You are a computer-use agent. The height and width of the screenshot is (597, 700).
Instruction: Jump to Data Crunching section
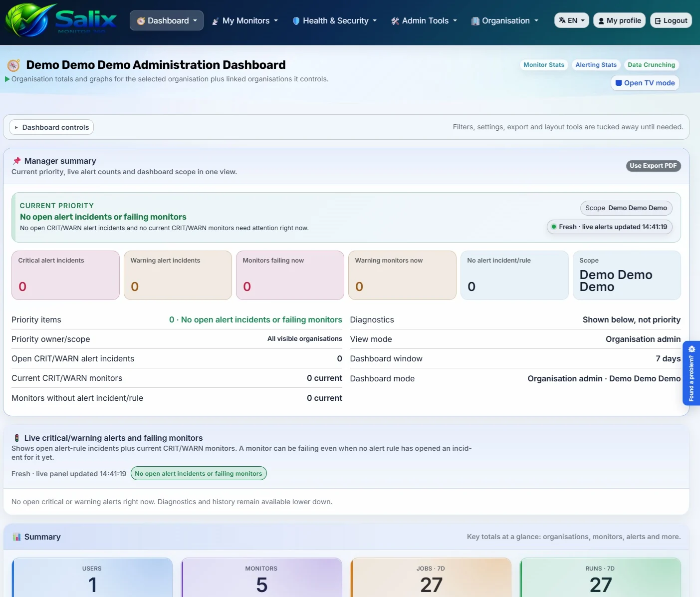click(651, 65)
